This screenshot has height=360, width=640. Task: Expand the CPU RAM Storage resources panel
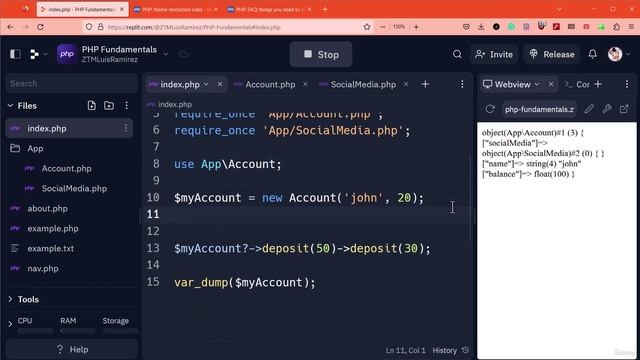10,324
